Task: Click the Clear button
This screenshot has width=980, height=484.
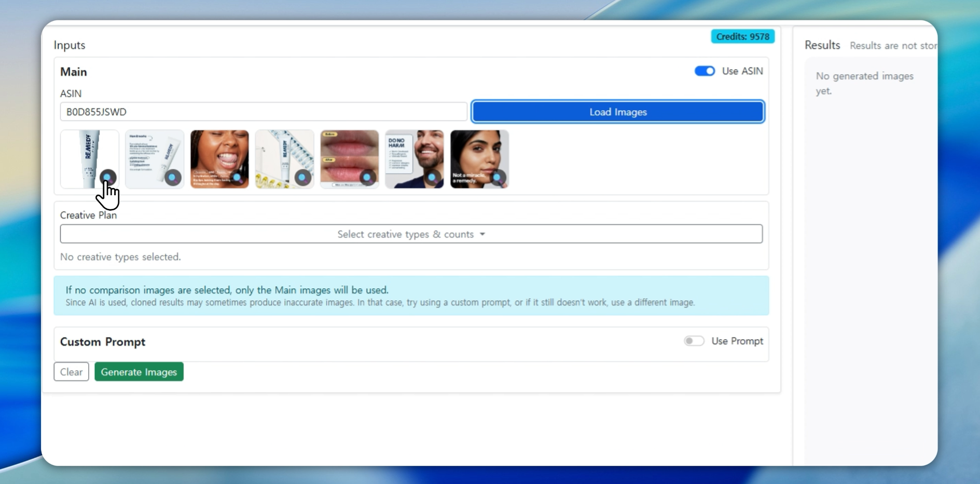Action: click(71, 372)
